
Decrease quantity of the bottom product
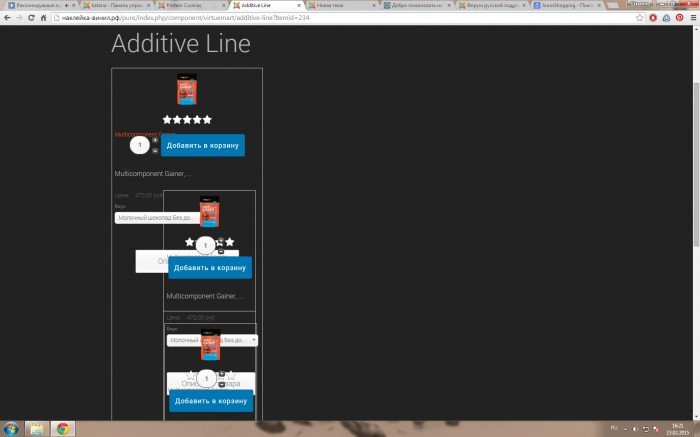pos(221,384)
